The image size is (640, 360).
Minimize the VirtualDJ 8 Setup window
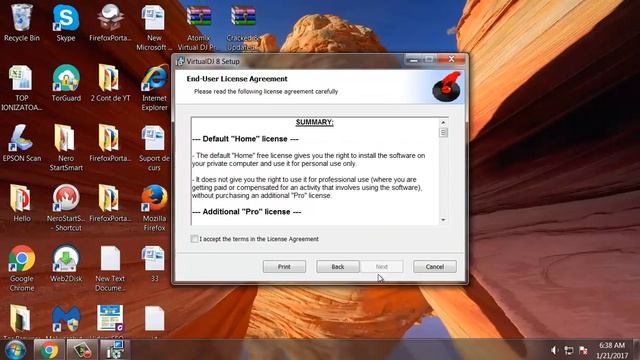pos(414,60)
